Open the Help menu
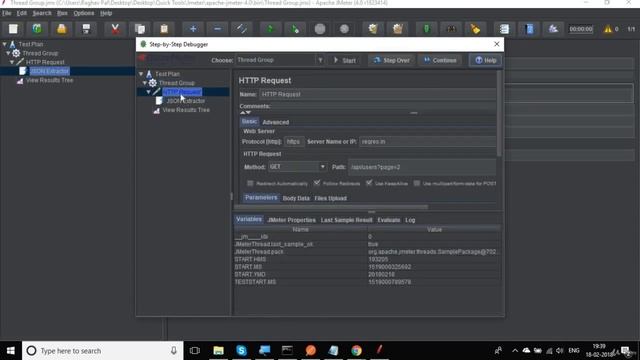 [106, 13]
